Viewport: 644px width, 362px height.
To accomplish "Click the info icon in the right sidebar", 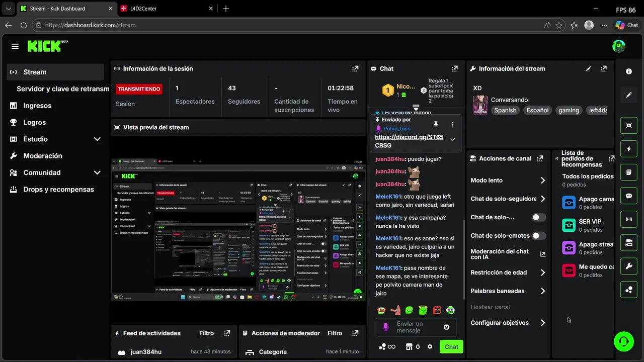I will 629,71.
